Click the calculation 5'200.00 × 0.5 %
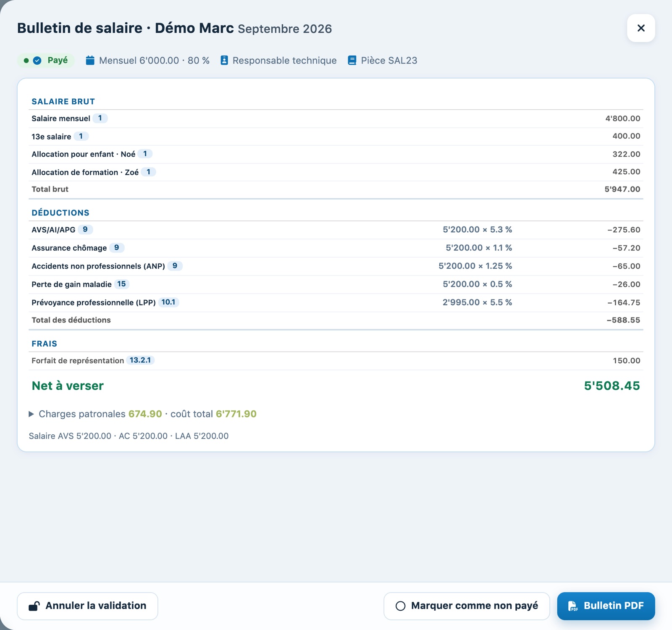672x630 pixels. point(478,284)
